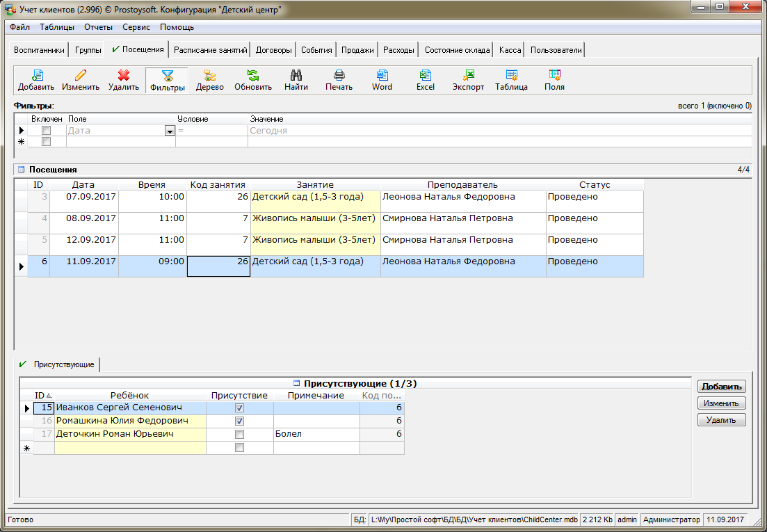Export to Excel using the toolbar icon
Image resolution: width=767 pixels, height=532 pixels.
[x=426, y=76]
